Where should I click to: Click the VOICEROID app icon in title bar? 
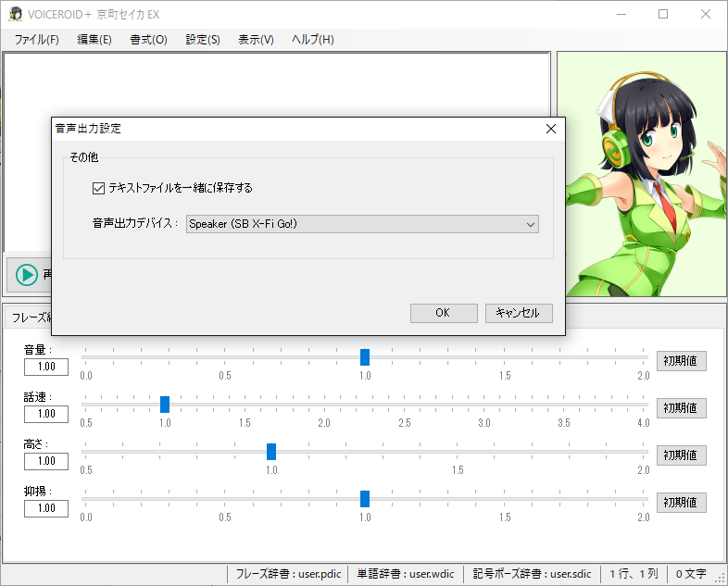tap(16, 14)
